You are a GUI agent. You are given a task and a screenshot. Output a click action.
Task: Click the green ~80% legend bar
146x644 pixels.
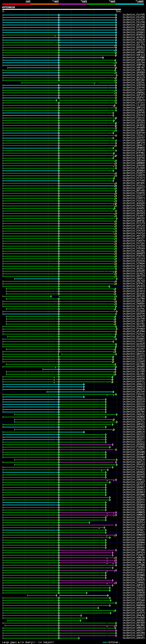click(101, 4)
